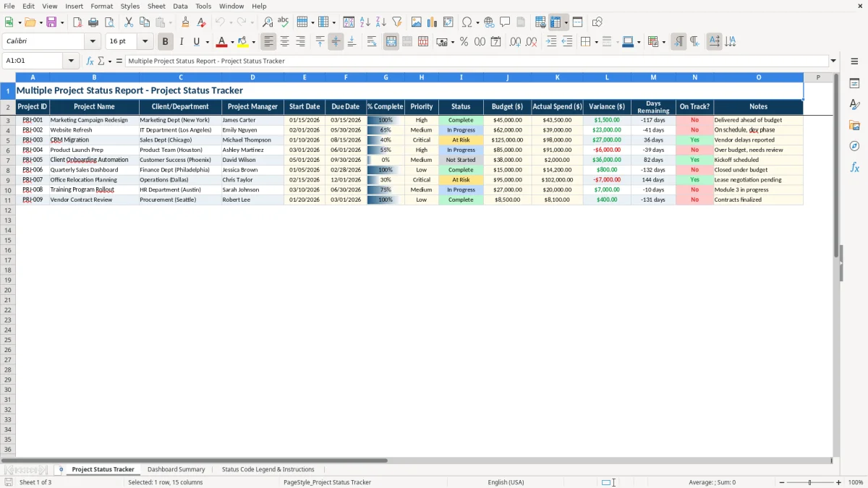868x488 pixels.
Task: Run the spelling check
Action: (x=283, y=22)
